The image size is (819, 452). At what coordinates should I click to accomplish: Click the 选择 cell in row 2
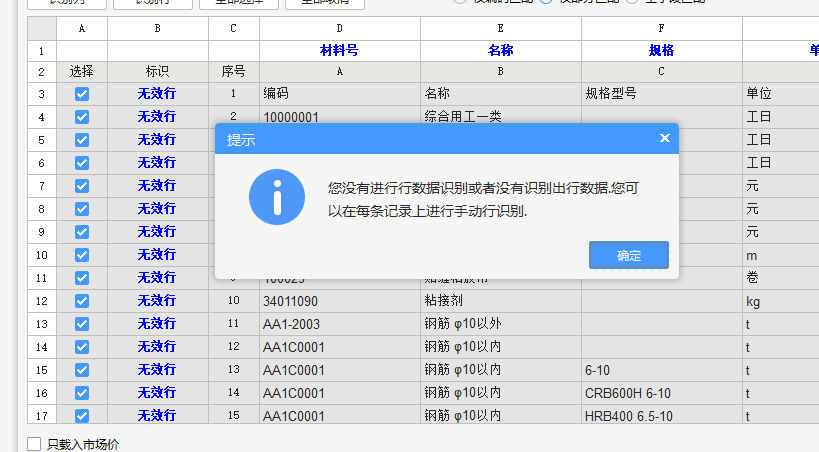click(82, 72)
